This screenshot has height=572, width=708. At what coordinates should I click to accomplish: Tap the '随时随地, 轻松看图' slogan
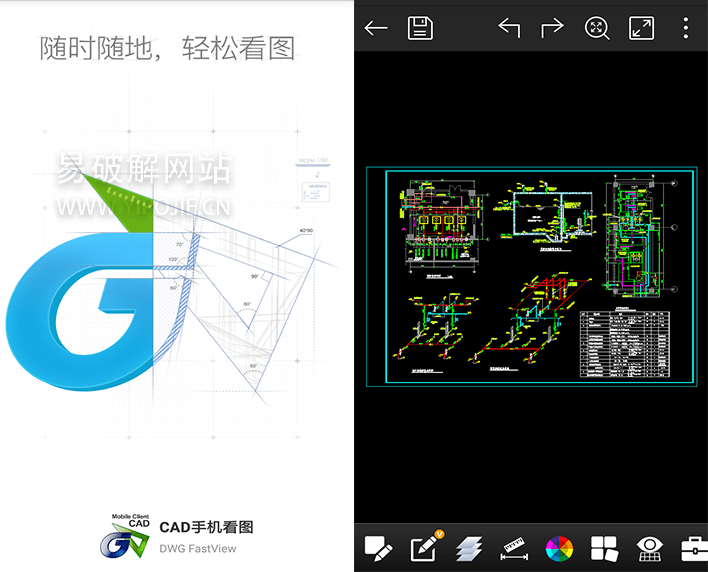(x=168, y=48)
